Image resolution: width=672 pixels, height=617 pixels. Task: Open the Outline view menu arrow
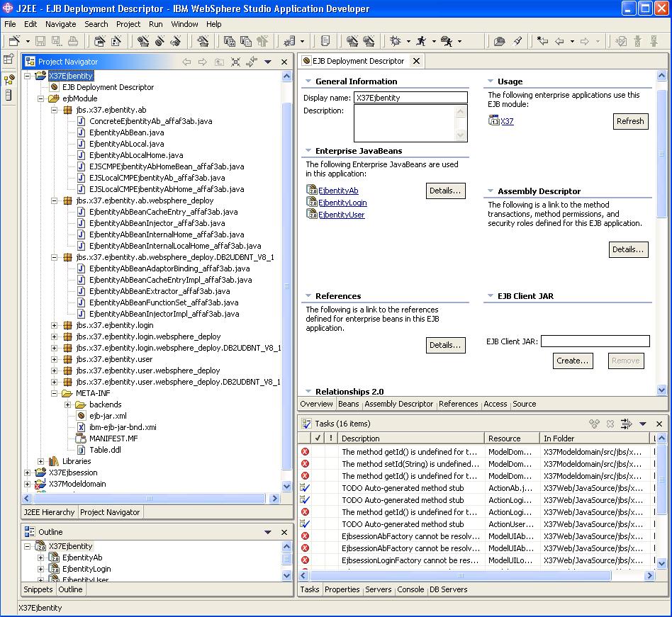(x=268, y=532)
